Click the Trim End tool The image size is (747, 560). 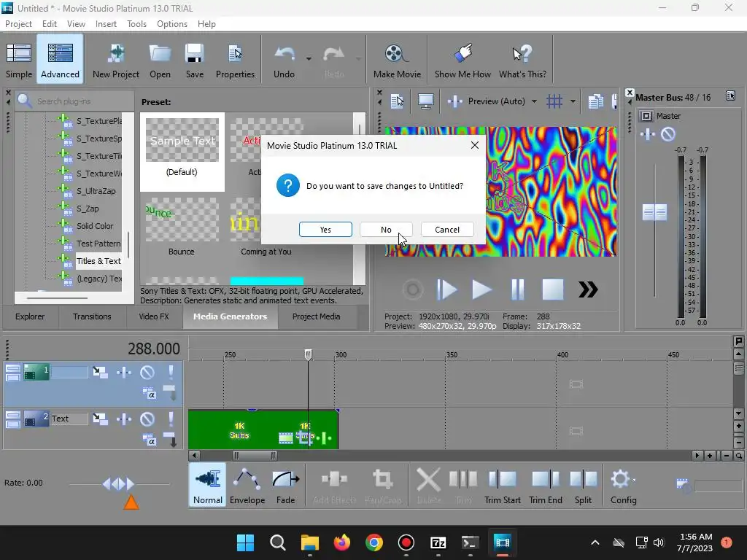pyautogui.click(x=546, y=486)
